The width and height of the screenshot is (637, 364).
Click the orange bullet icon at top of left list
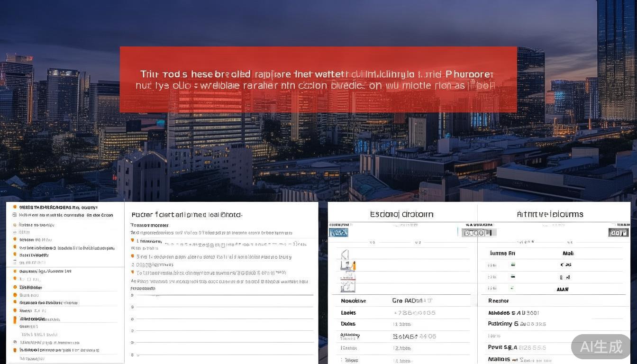pos(15,207)
